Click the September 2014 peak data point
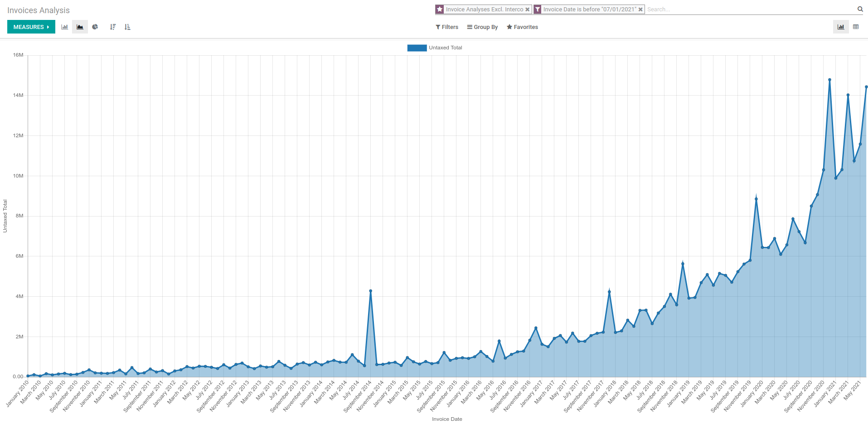 point(371,291)
